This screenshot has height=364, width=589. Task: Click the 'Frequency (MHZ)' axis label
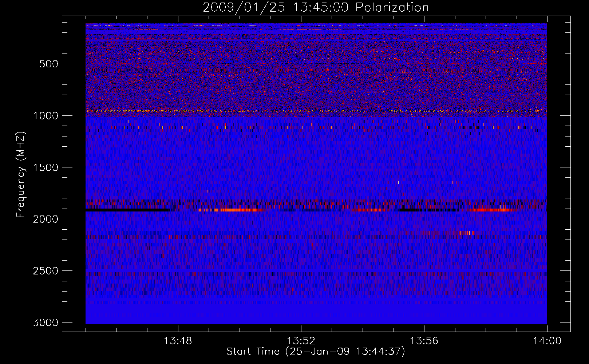click(x=21, y=175)
